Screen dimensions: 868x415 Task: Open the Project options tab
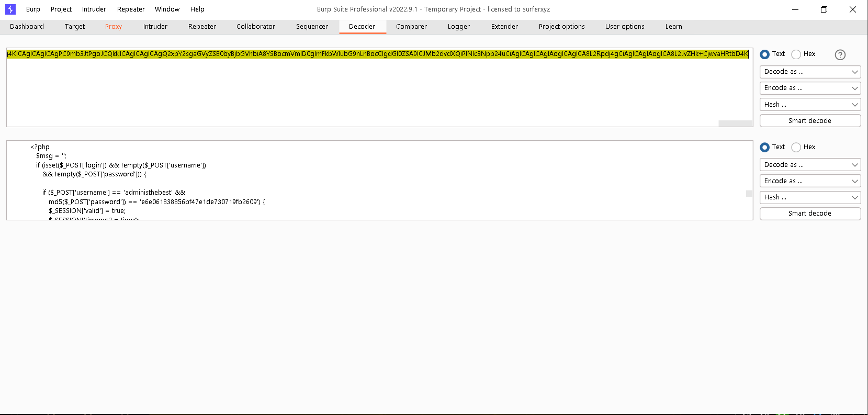tap(562, 27)
